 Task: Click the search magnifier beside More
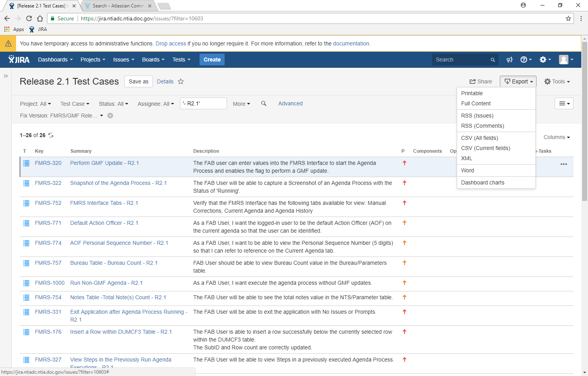[x=264, y=103]
